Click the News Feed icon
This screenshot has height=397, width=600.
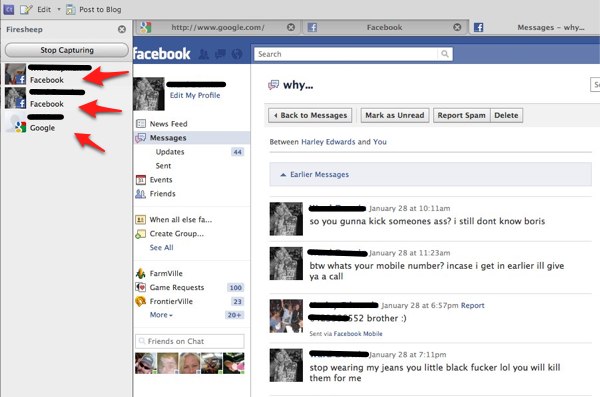pos(141,124)
